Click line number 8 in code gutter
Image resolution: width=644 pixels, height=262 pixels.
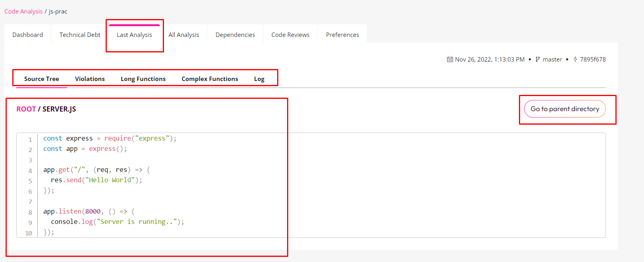click(30, 212)
